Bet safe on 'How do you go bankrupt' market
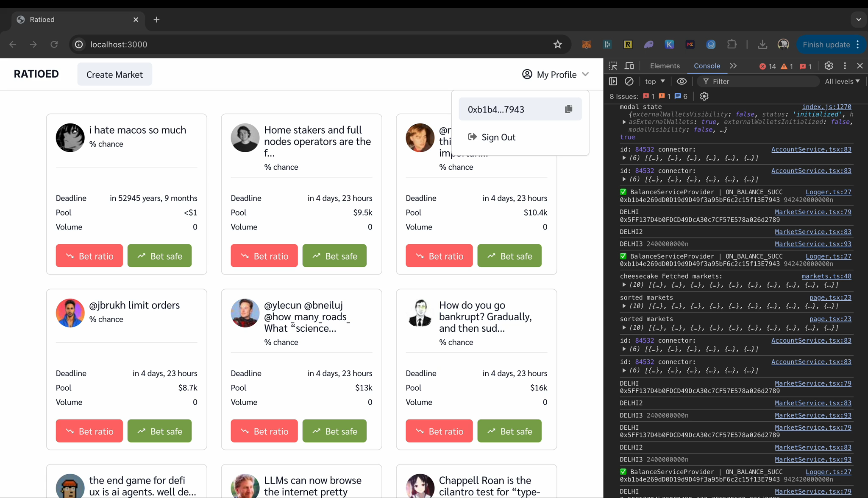868x498 pixels. 509,431
